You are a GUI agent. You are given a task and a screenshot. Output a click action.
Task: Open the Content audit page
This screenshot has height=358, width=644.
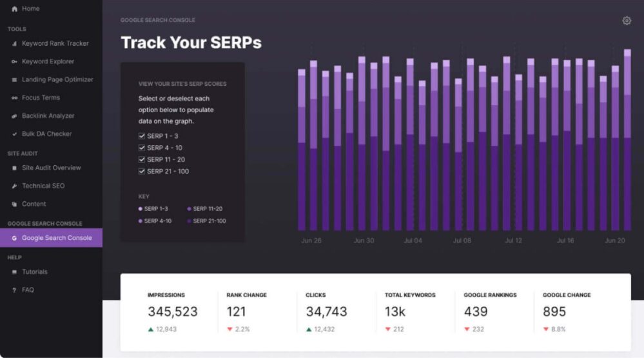[34, 204]
